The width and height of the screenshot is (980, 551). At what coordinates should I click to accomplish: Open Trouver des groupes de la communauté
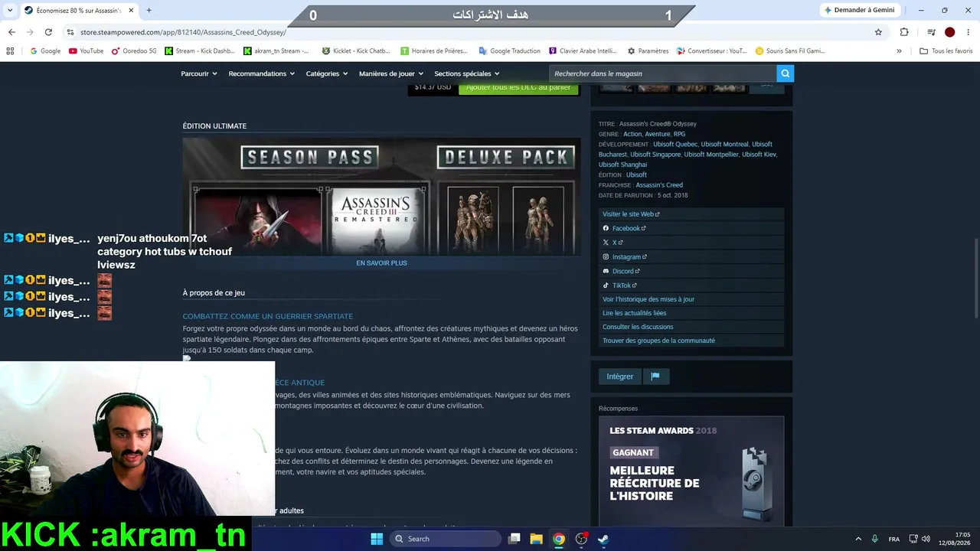(658, 341)
